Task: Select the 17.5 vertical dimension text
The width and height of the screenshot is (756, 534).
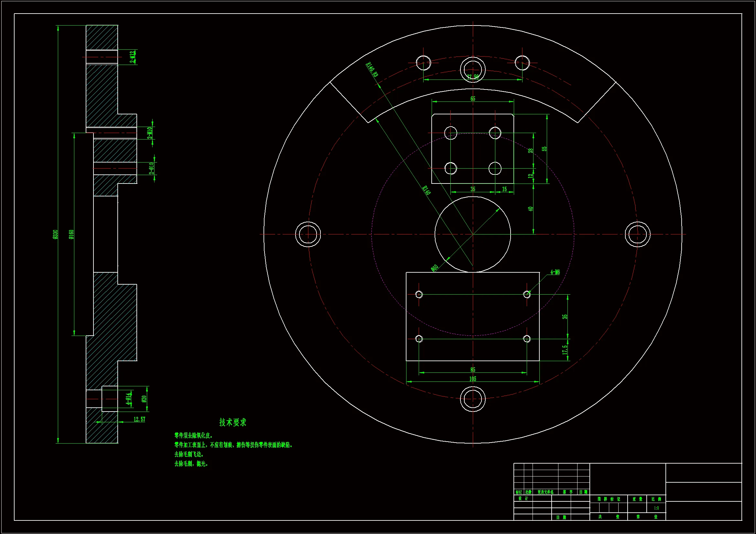Action: coord(565,350)
